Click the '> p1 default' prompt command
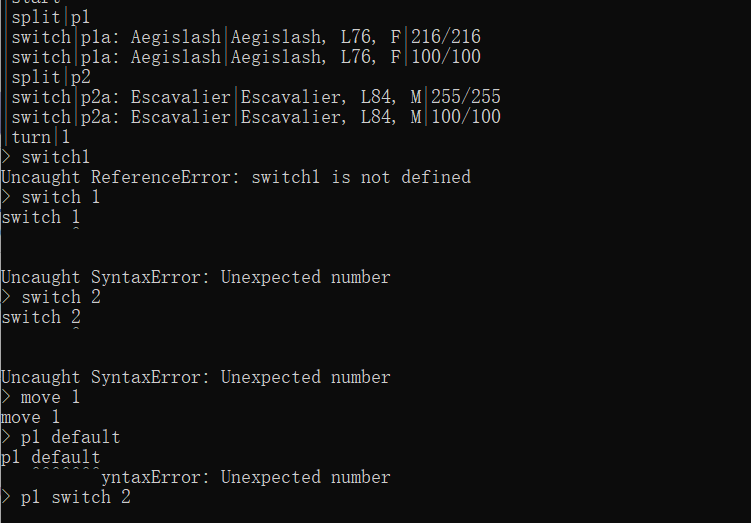The height and width of the screenshot is (523, 751). 60,437
